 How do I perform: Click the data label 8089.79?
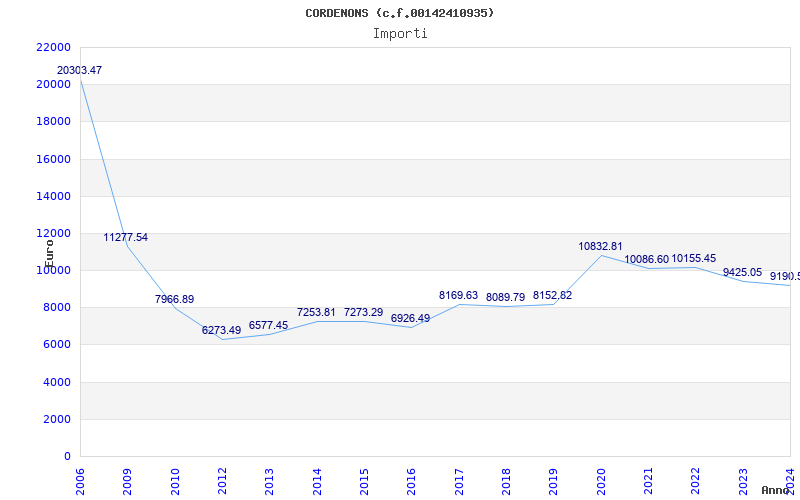point(505,297)
